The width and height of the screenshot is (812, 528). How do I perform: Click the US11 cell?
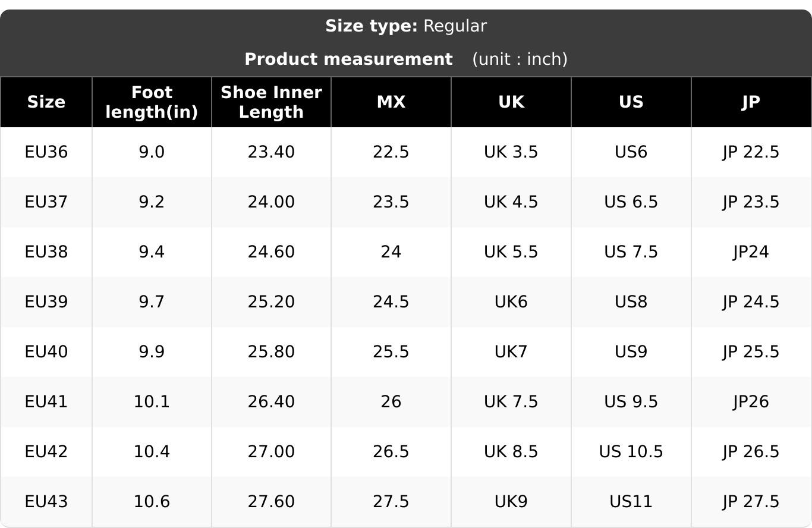pyautogui.click(x=631, y=502)
